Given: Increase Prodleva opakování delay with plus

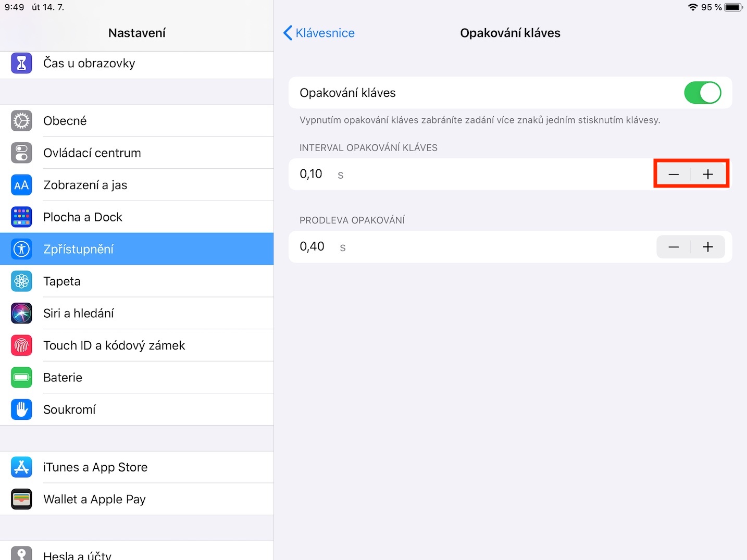Looking at the screenshot, I should pos(708,247).
